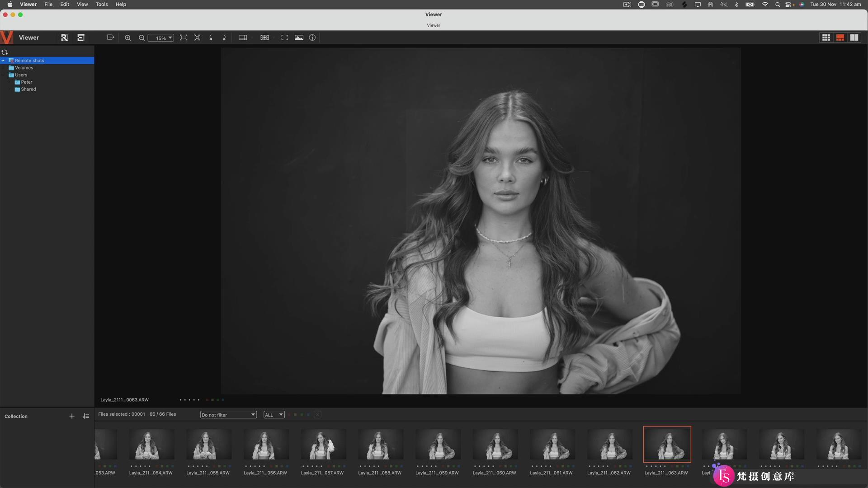
Task: Toggle the histogram display icon
Action: pos(299,38)
